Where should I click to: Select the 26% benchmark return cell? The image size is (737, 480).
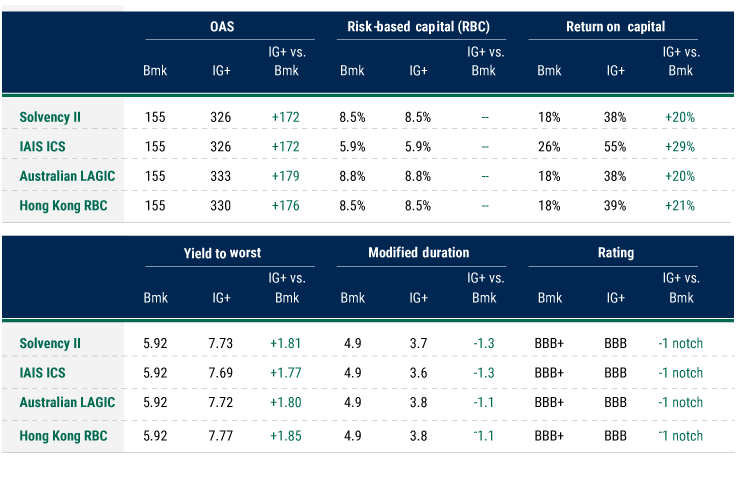(x=549, y=146)
